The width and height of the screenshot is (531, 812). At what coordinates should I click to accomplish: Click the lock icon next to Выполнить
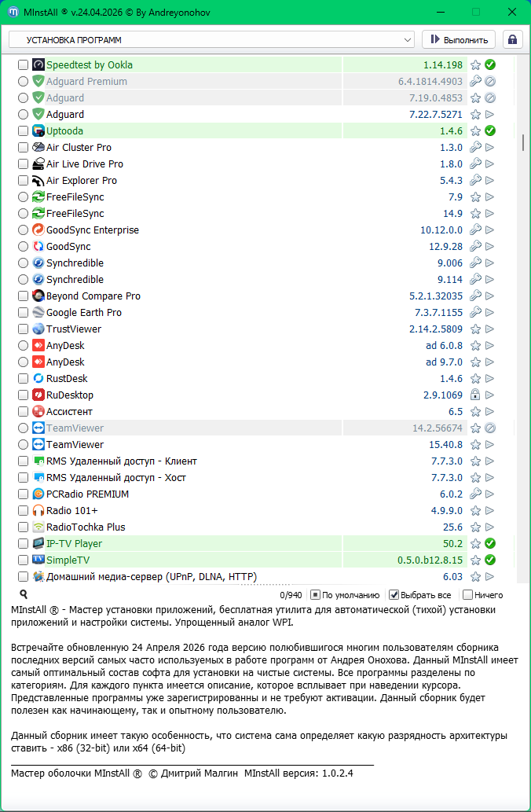(513, 39)
